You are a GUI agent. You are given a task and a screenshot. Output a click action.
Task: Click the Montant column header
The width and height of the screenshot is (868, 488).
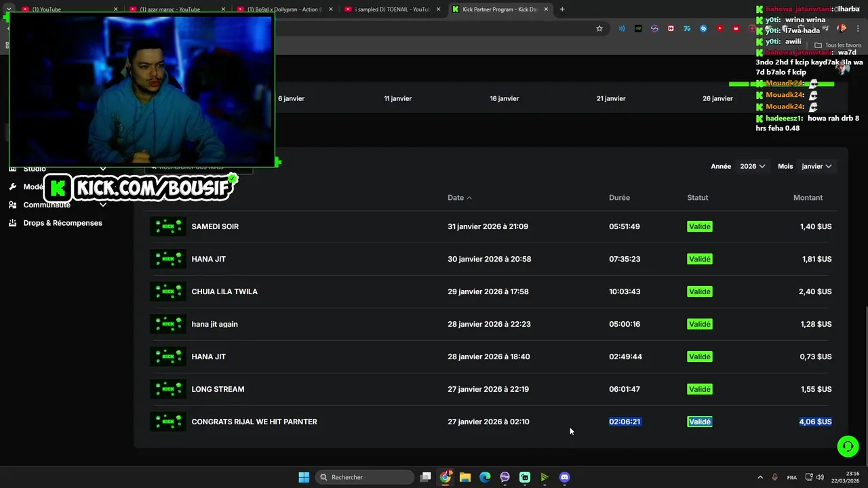808,198
